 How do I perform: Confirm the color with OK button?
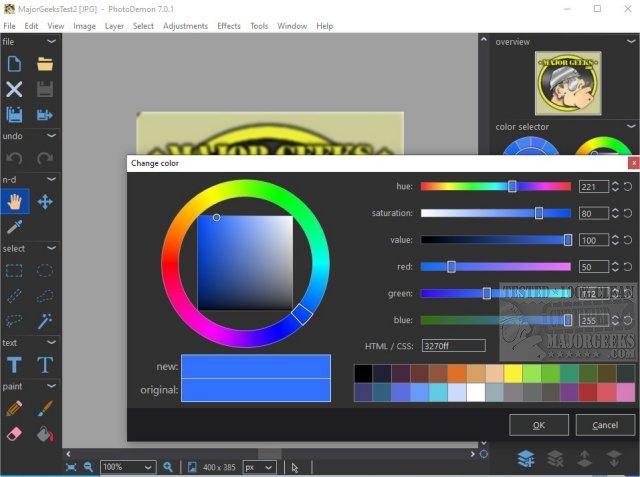538,425
